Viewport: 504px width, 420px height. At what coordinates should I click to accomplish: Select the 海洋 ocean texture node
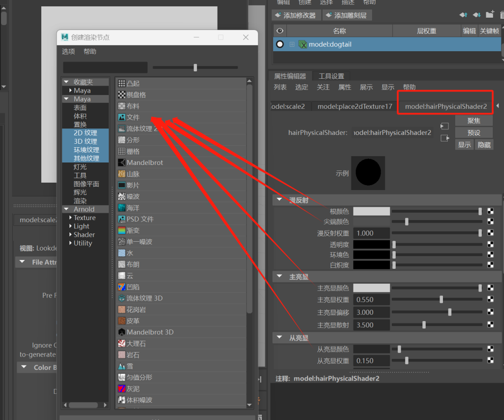(x=181, y=208)
